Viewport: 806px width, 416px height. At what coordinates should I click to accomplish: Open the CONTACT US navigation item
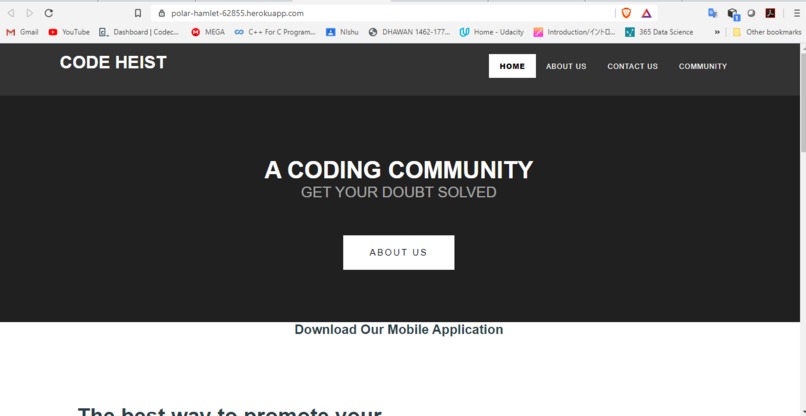click(x=632, y=66)
